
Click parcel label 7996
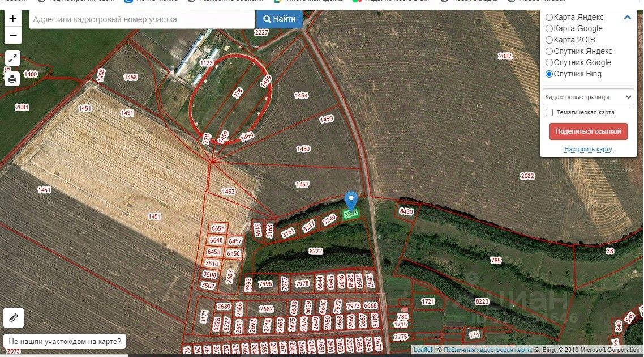tap(265, 284)
